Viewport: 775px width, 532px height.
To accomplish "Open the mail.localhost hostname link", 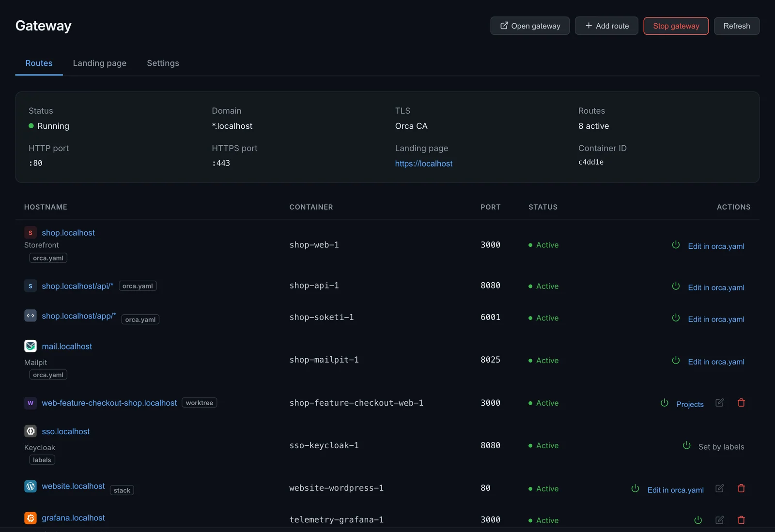I will (x=67, y=347).
